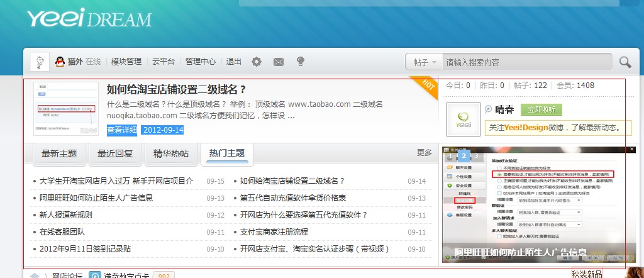Open post 大学生开淘宝网店月入过万

coord(116,181)
